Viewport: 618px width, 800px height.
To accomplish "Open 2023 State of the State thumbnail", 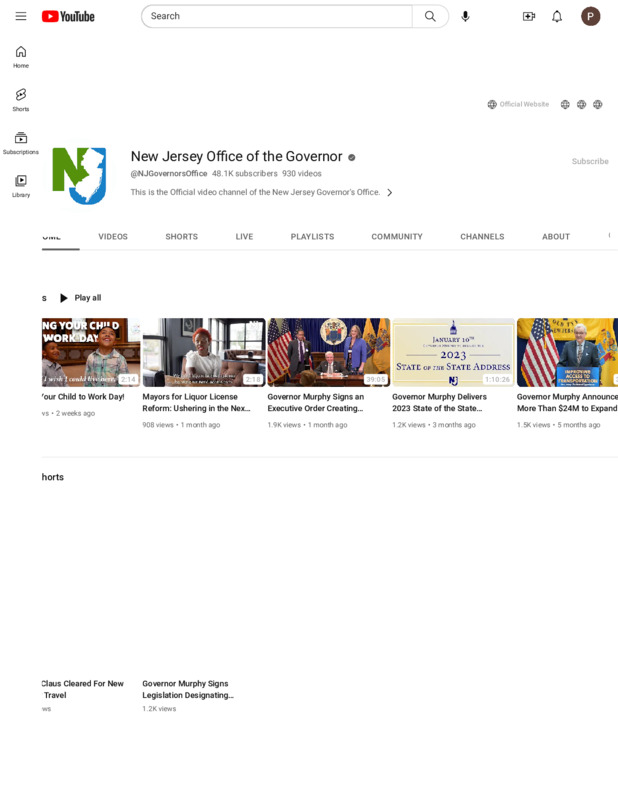I will pos(453,352).
